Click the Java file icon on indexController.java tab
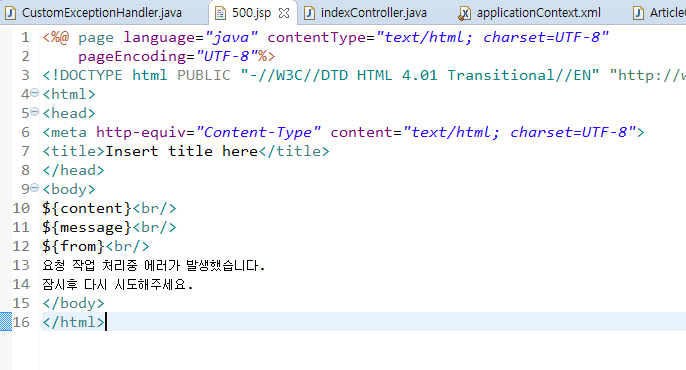This screenshot has height=370, width=686. [309, 13]
